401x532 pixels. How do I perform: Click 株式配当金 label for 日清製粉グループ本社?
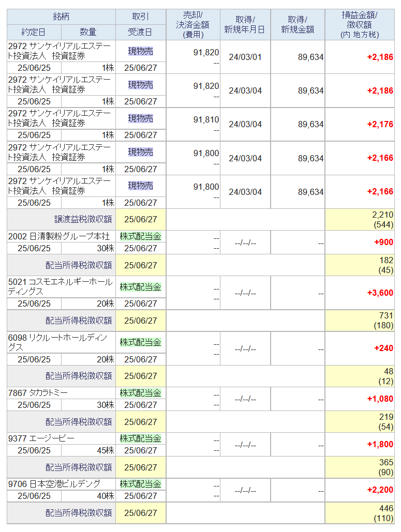tap(141, 236)
